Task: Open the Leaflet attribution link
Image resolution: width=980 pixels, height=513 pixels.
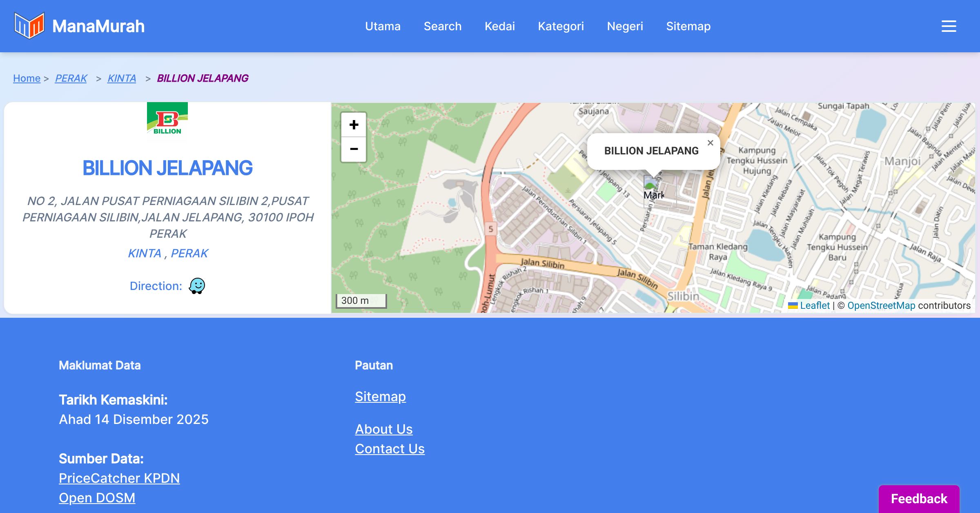Action: click(815, 306)
